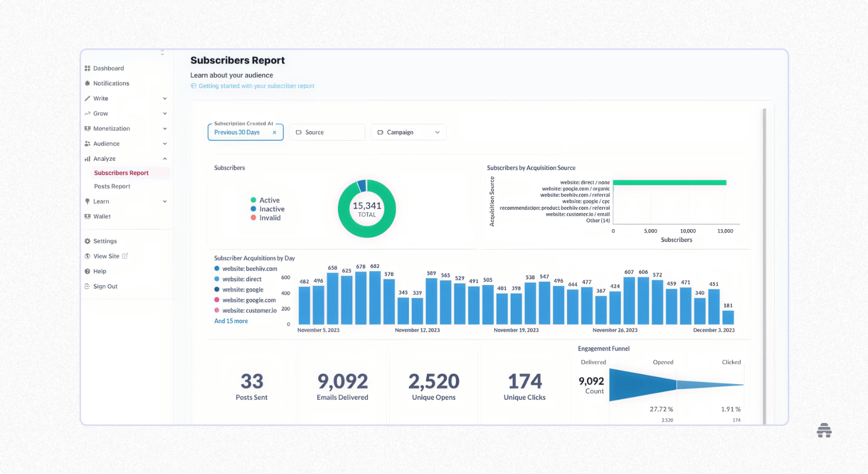Image resolution: width=868 pixels, height=474 pixels.
Task: Open the Grow trend icon
Action: pos(88,113)
